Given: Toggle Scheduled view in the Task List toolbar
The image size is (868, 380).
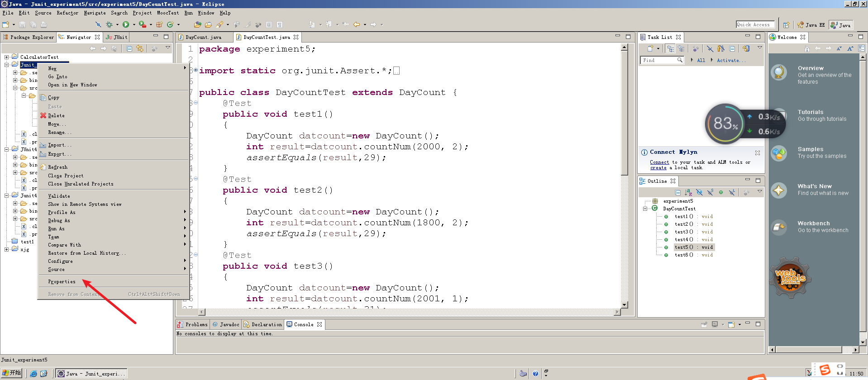Looking at the screenshot, I should point(681,48).
